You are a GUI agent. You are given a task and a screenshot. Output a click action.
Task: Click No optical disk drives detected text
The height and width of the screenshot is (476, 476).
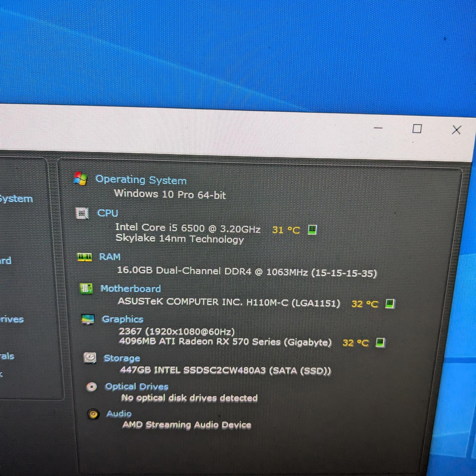(x=189, y=398)
